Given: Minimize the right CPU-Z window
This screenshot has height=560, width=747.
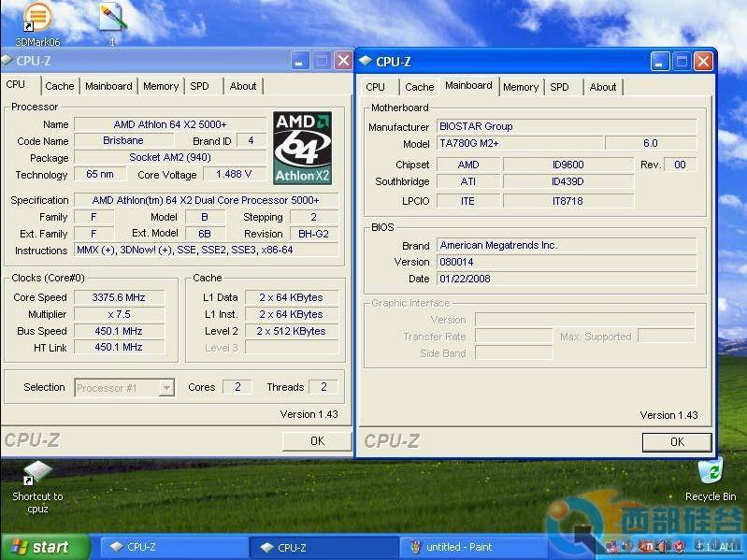Looking at the screenshot, I should point(660,62).
